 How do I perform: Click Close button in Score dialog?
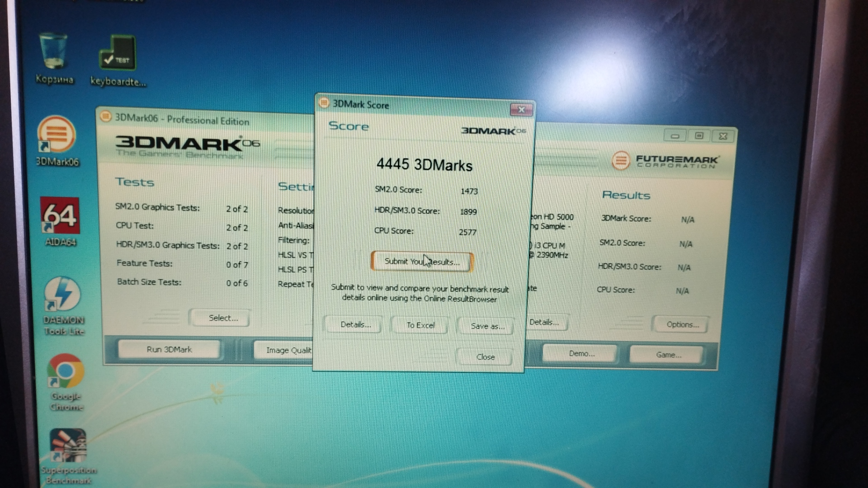pyautogui.click(x=485, y=357)
